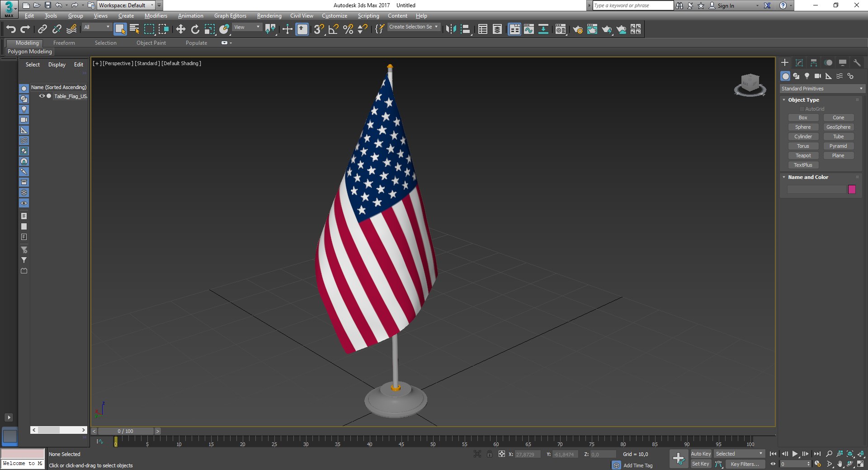This screenshot has width=868, height=470.
Task: Toggle visibility eye of Table_Flag_US object
Action: pos(42,96)
